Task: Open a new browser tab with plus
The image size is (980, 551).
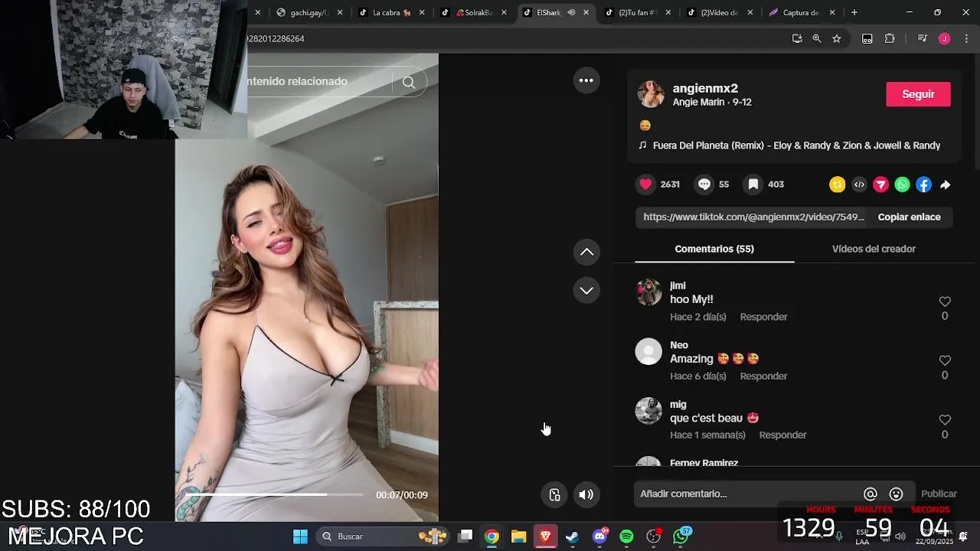Action: tap(854, 12)
